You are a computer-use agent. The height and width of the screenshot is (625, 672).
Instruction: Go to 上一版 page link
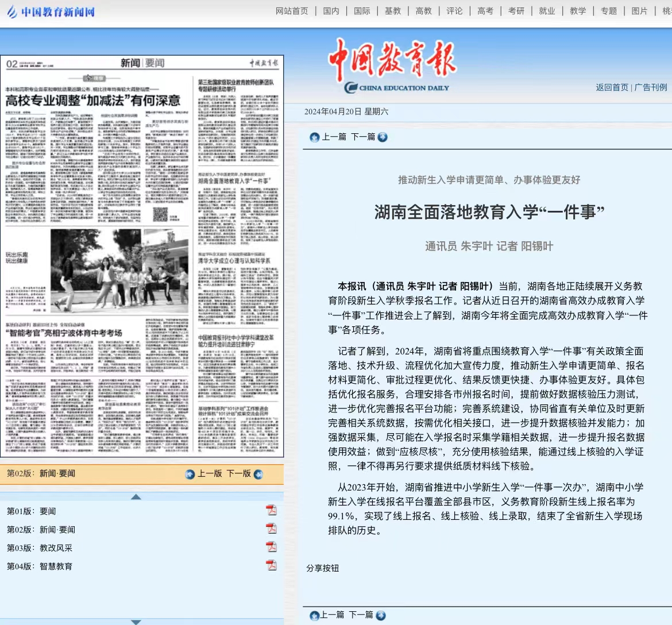210,474
